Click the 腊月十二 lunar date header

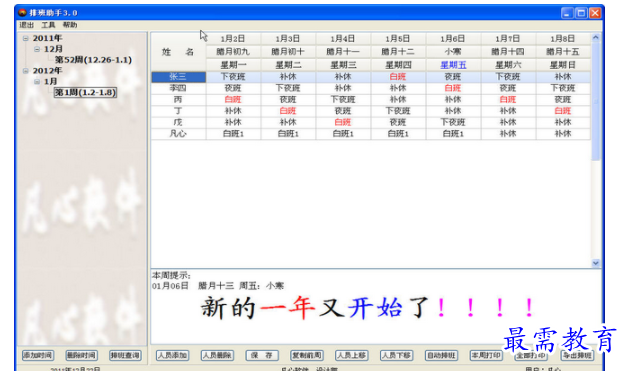(x=398, y=52)
